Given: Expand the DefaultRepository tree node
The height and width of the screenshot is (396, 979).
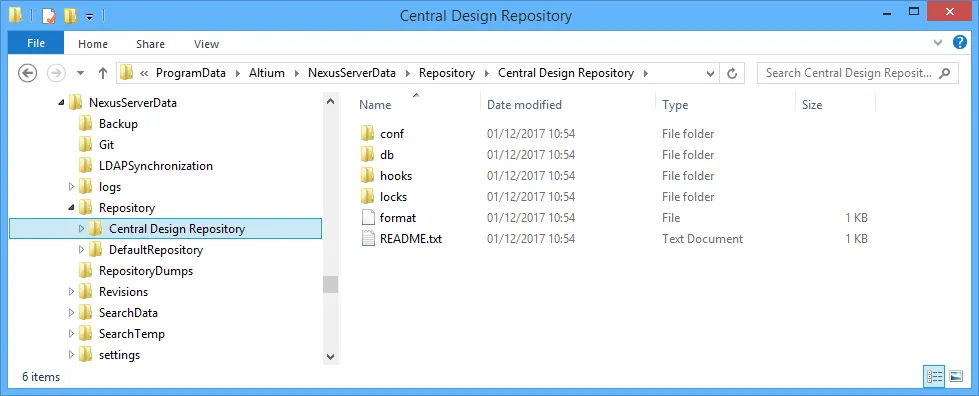Looking at the screenshot, I should [81, 250].
